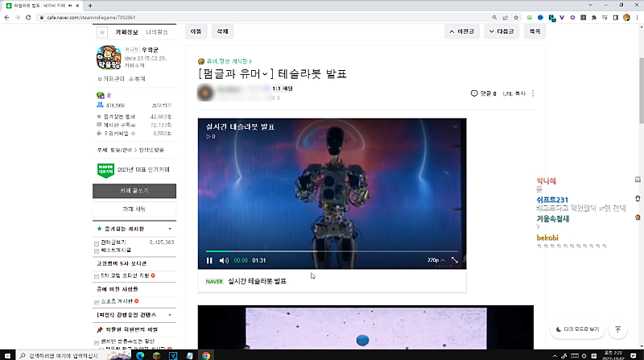Screen dimensions: 644x360
Task: Click the 이동 button
Action: [x=196, y=31]
